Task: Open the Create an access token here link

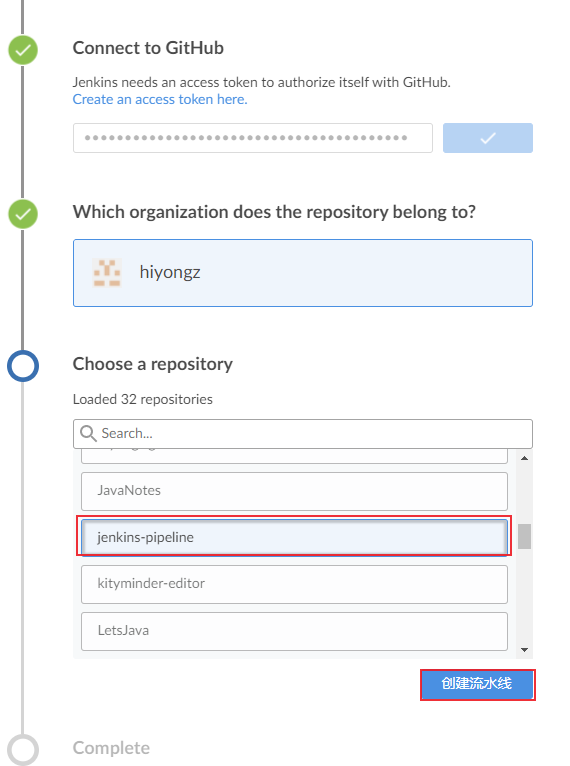Action: coord(160,99)
